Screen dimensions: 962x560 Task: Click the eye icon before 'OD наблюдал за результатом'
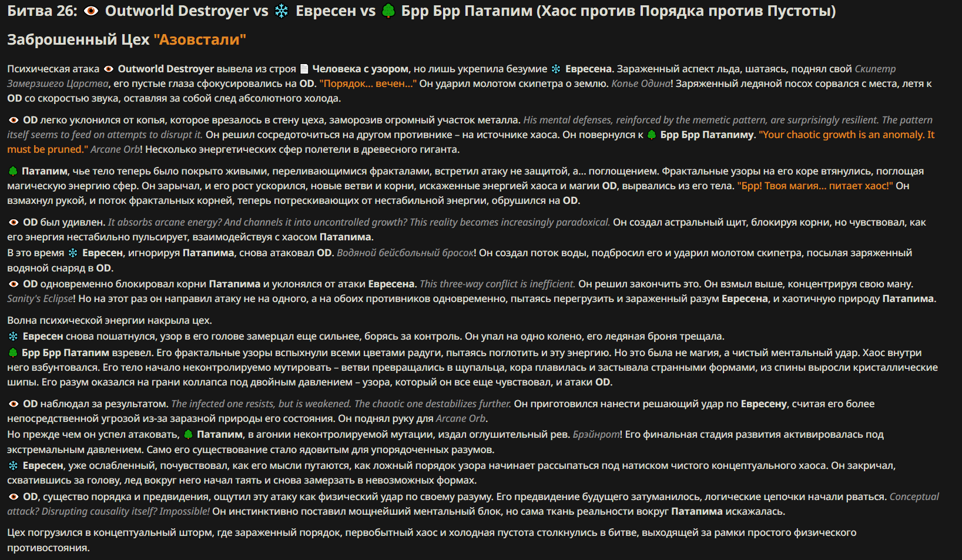coord(14,404)
